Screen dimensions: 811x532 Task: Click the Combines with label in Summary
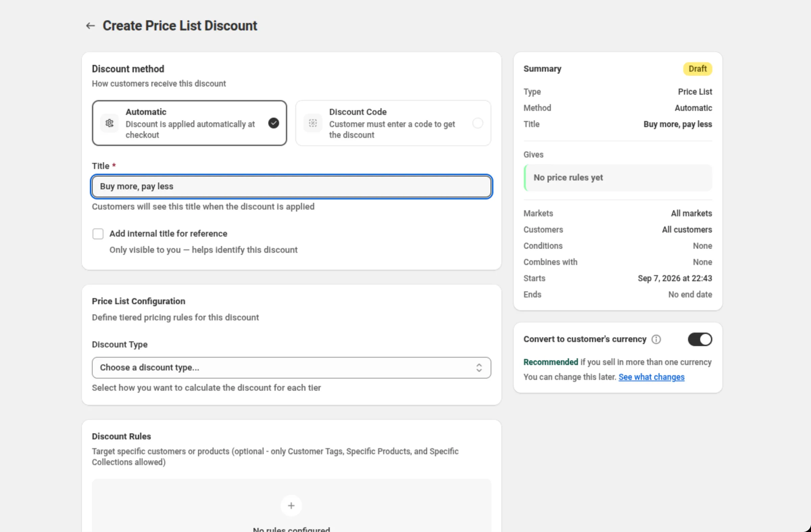click(550, 262)
